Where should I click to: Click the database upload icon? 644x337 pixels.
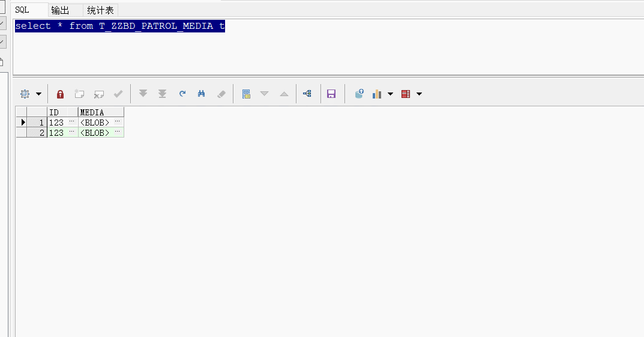[x=360, y=94]
